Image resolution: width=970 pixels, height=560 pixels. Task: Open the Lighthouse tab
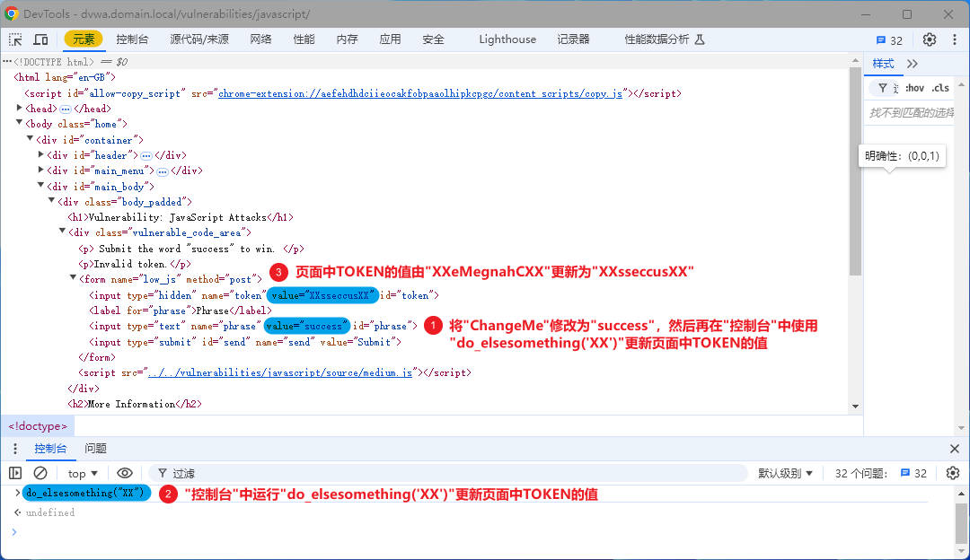point(507,39)
